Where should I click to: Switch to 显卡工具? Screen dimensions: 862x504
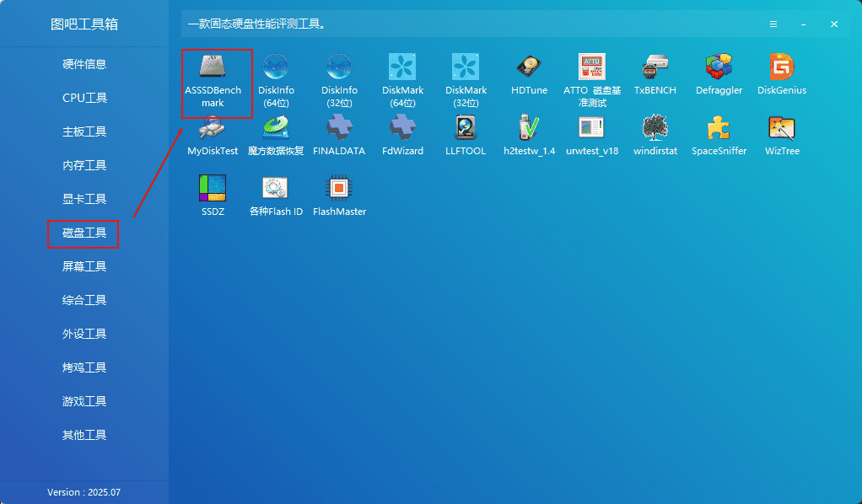click(x=84, y=199)
